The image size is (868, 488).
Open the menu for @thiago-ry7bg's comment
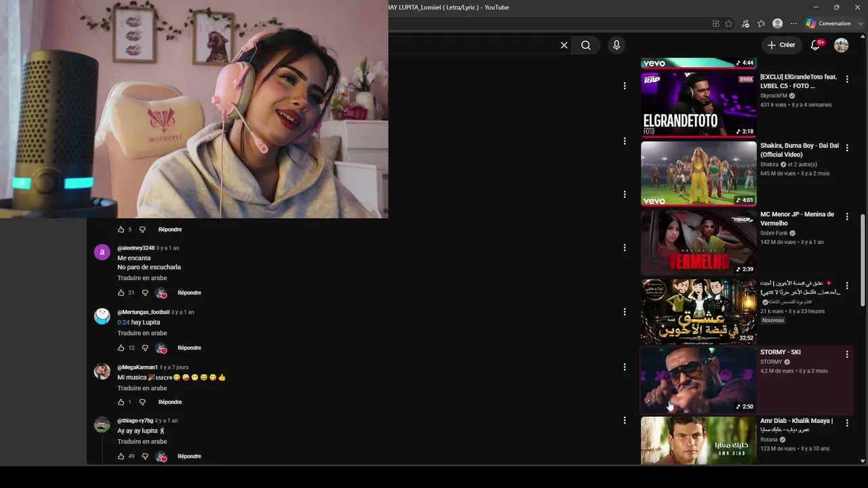(625, 420)
